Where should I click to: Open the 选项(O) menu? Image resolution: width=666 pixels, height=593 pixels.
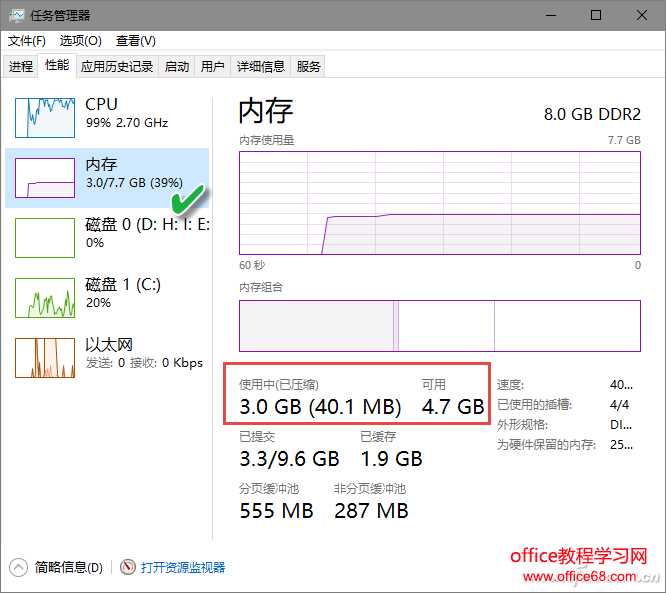(x=80, y=41)
